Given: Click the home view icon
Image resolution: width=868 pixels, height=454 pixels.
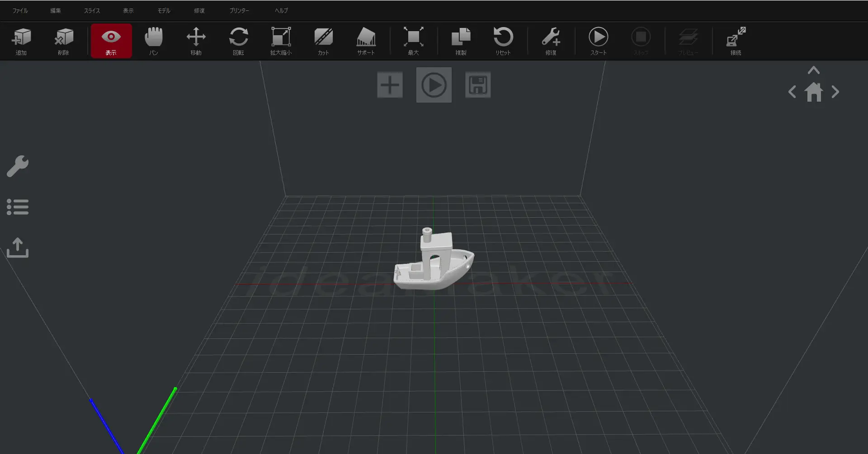Looking at the screenshot, I should (x=813, y=92).
